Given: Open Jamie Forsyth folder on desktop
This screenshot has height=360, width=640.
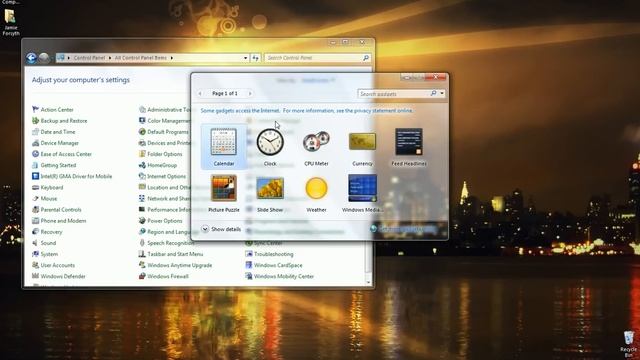Looking at the screenshot, I should pyautogui.click(x=11, y=23).
